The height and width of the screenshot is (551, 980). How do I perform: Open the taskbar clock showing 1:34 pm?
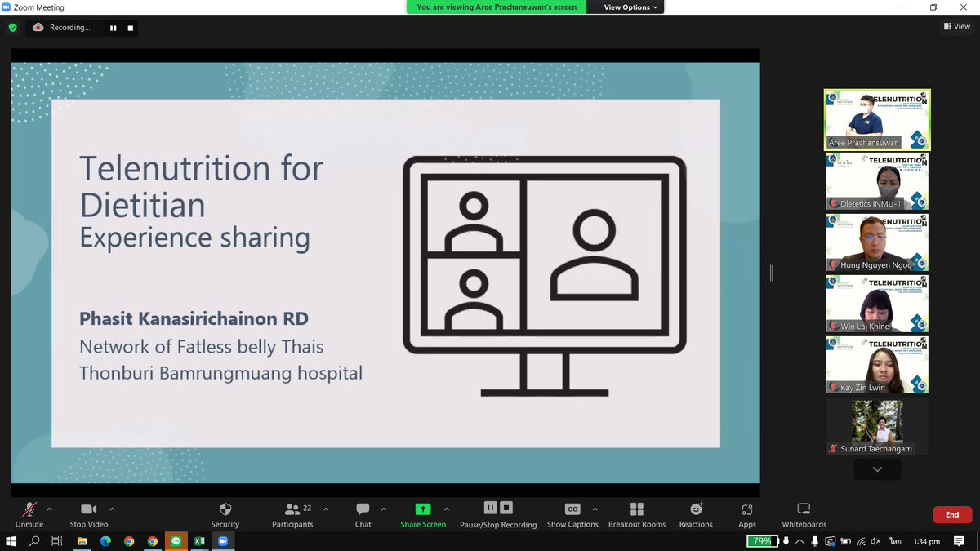pos(927,541)
